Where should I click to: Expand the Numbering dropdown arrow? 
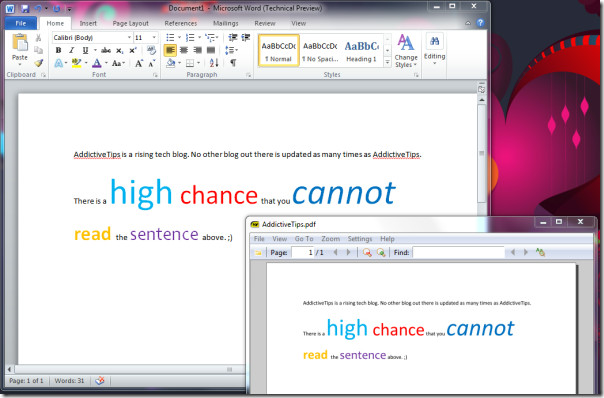click(x=199, y=37)
